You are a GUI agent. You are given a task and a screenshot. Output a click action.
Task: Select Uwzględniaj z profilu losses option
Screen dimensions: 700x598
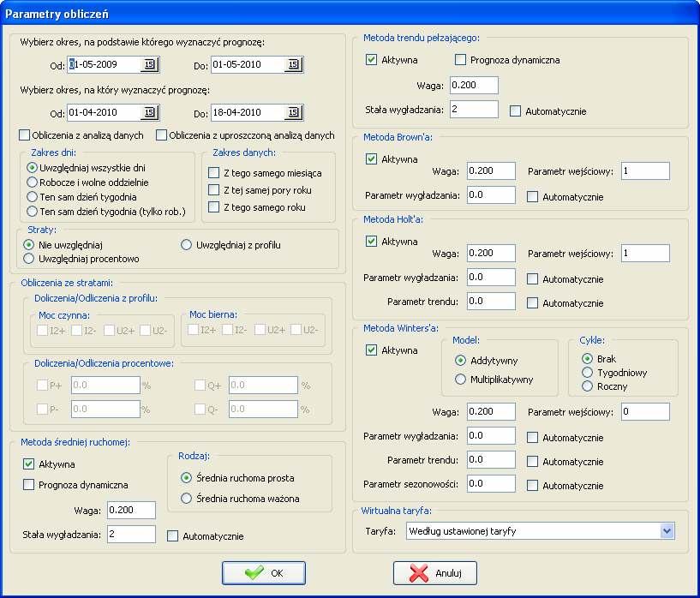point(186,244)
